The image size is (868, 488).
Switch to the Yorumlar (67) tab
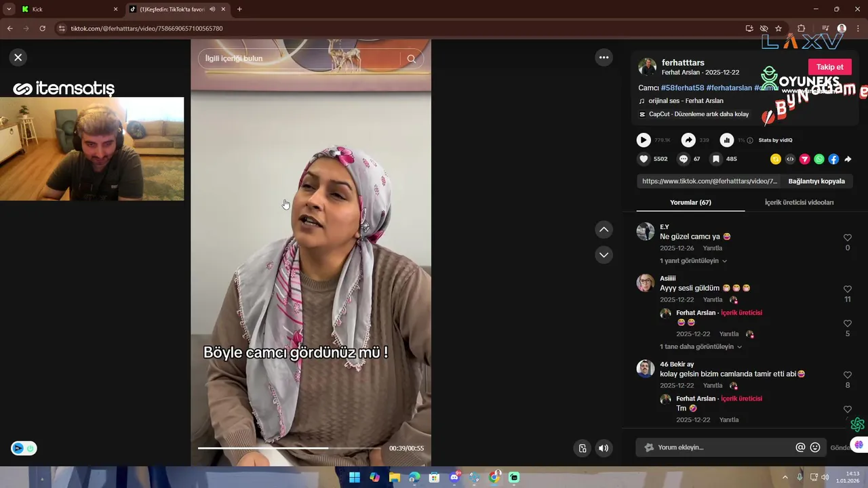point(690,202)
